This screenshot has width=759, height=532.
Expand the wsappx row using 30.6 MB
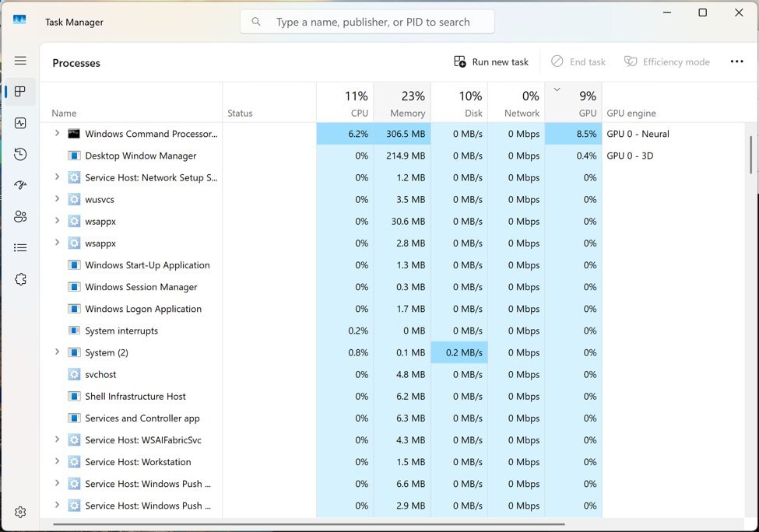[x=57, y=221]
